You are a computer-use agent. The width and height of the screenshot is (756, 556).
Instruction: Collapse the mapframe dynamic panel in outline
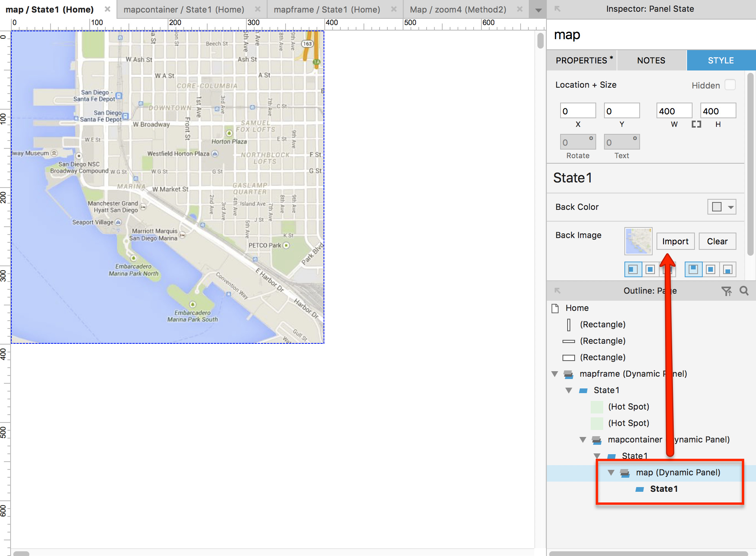tap(555, 374)
